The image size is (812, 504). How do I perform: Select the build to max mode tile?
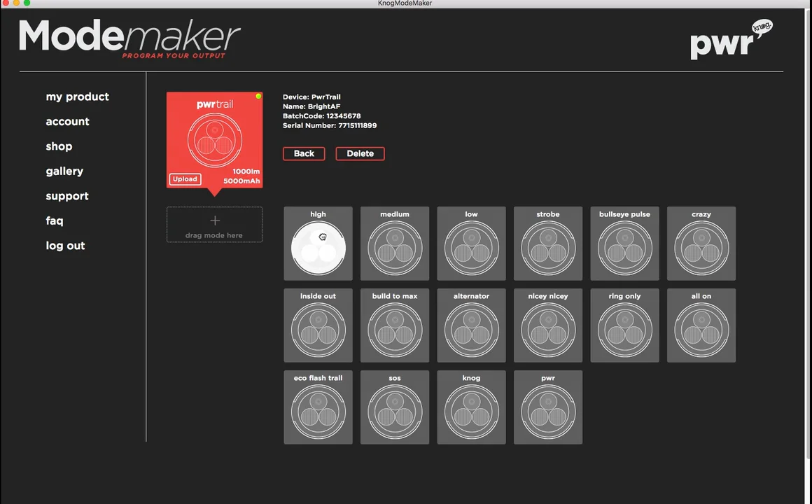(x=395, y=325)
